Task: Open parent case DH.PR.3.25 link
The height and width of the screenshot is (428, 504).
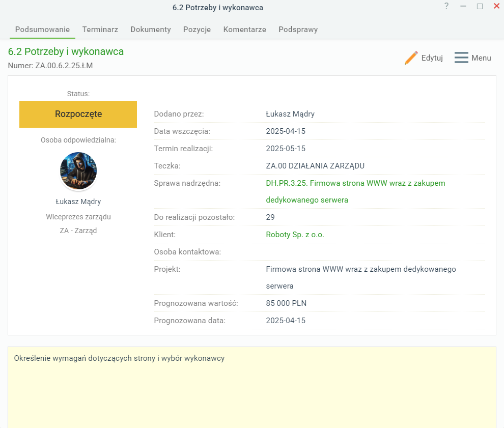Action: click(355, 191)
